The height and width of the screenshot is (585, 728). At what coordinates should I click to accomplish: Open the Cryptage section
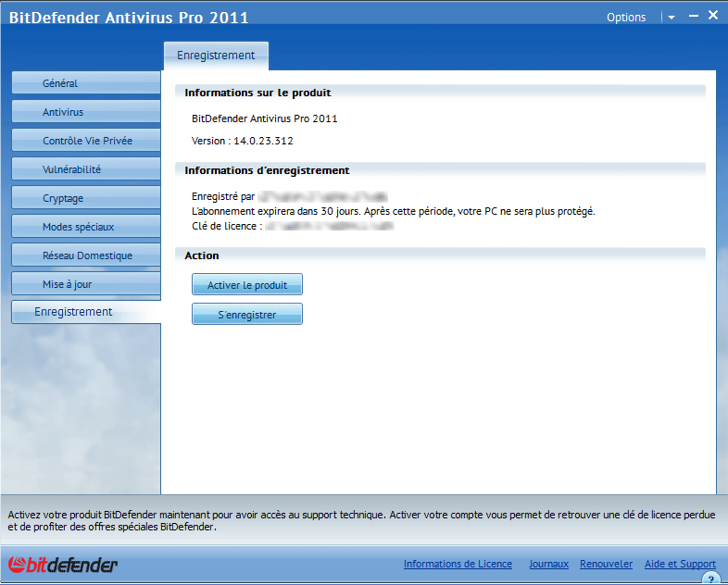86,198
